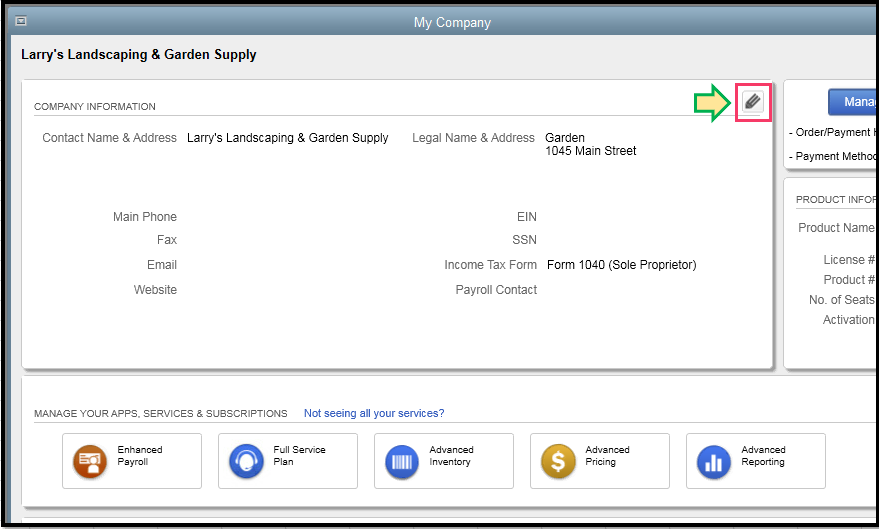Click the Product # label

click(x=849, y=280)
